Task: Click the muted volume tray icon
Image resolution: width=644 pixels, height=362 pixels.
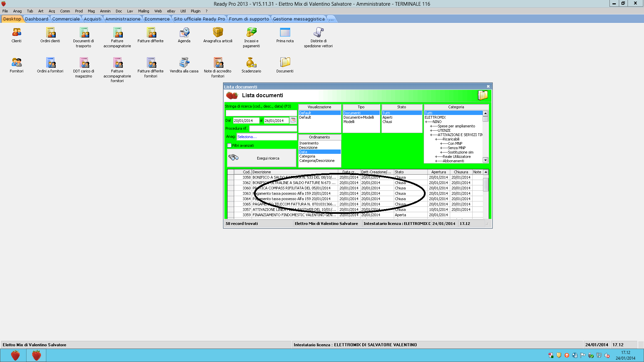Action: coord(607,355)
